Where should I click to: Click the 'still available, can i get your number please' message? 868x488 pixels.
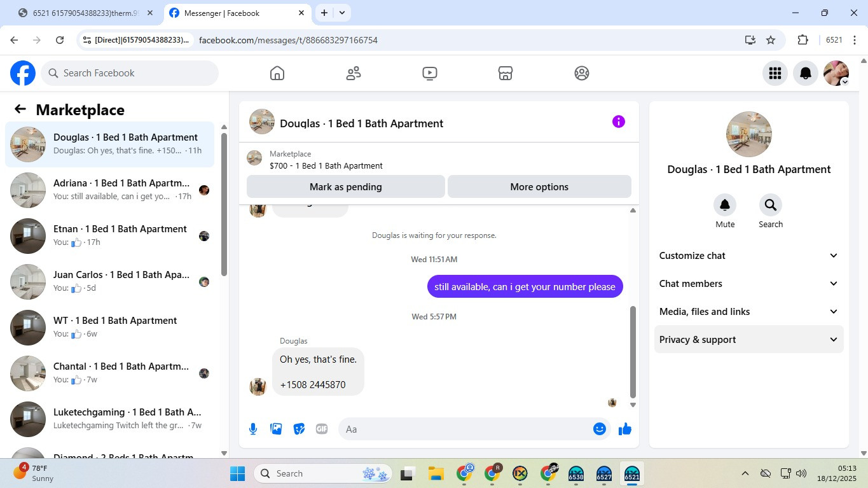pos(525,287)
